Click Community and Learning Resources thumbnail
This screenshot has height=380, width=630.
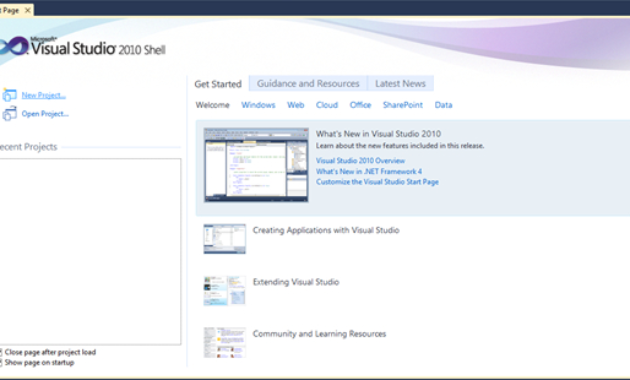tap(225, 342)
